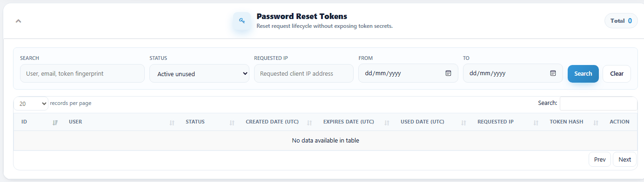644x182 pixels.
Task: Click the Total 0 badge
Action: point(621,21)
